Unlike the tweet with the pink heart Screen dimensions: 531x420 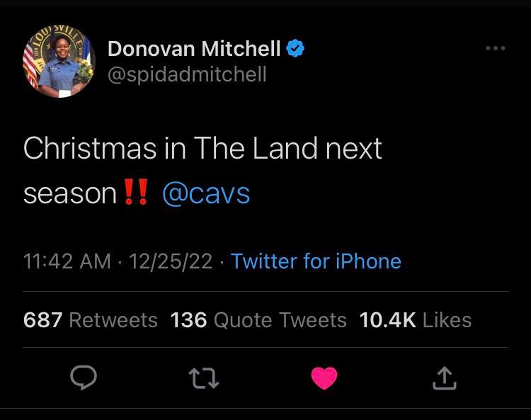pos(325,379)
